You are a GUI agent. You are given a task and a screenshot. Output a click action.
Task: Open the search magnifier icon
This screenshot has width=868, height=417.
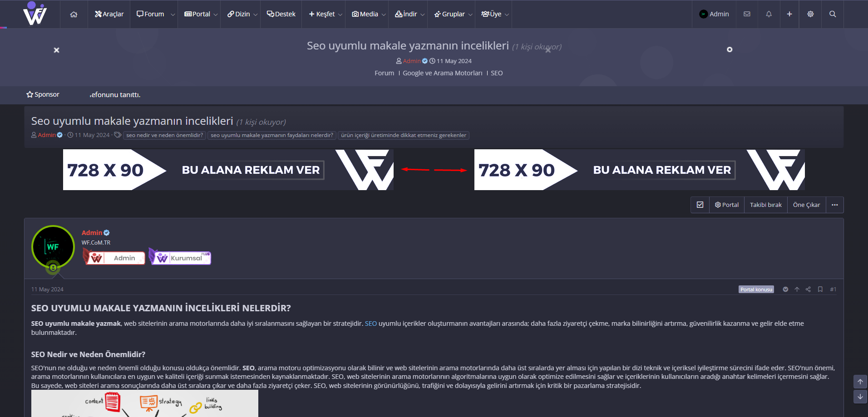coord(833,14)
